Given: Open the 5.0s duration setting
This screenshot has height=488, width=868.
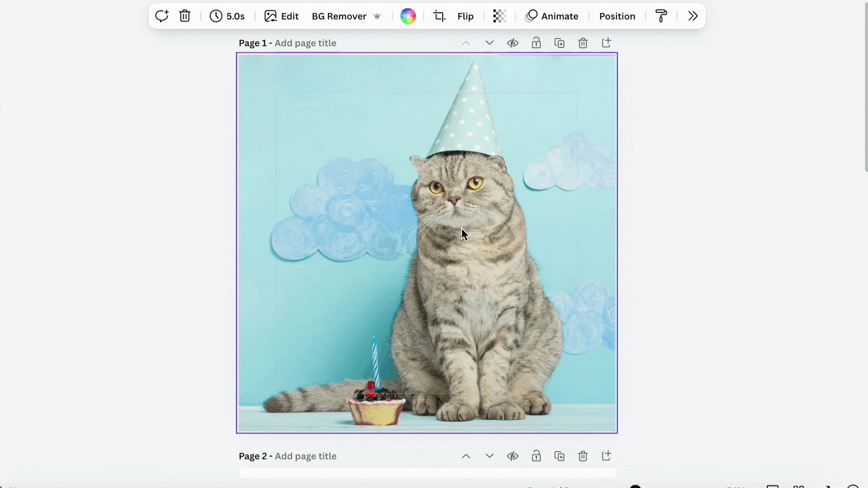Looking at the screenshot, I should (x=227, y=16).
